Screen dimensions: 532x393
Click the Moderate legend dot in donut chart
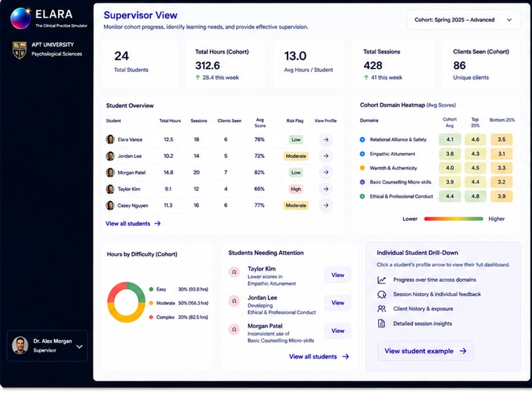tap(151, 303)
